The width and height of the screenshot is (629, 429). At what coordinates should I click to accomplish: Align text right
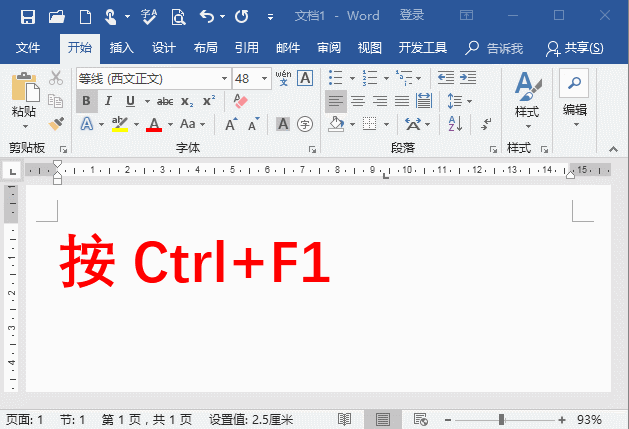coord(379,101)
